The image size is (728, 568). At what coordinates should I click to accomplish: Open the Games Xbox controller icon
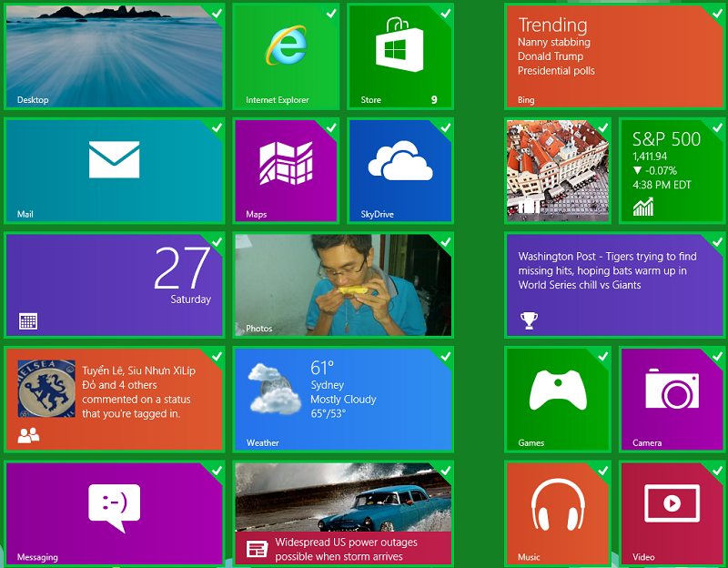click(x=558, y=390)
